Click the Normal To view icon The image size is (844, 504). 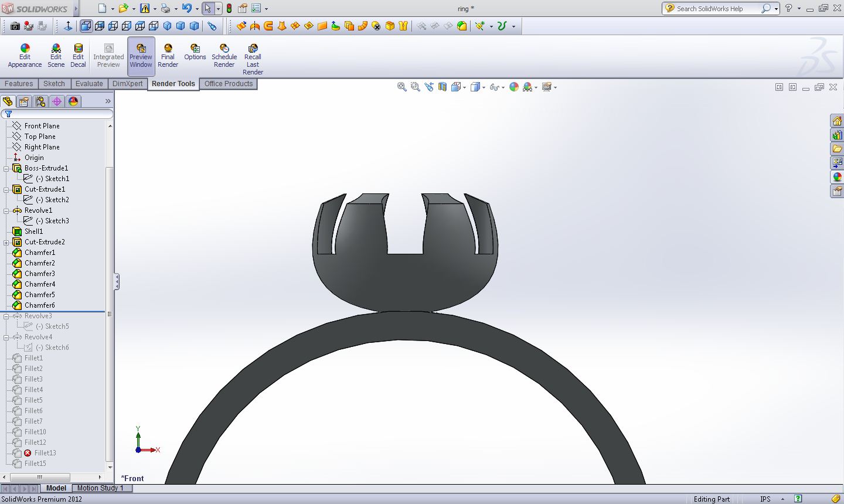coord(68,26)
